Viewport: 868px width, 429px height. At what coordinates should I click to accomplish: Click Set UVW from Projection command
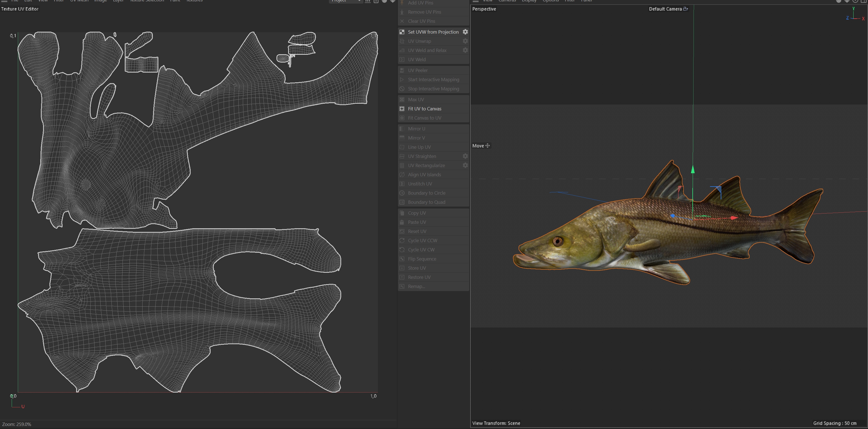pyautogui.click(x=433, y=32)
